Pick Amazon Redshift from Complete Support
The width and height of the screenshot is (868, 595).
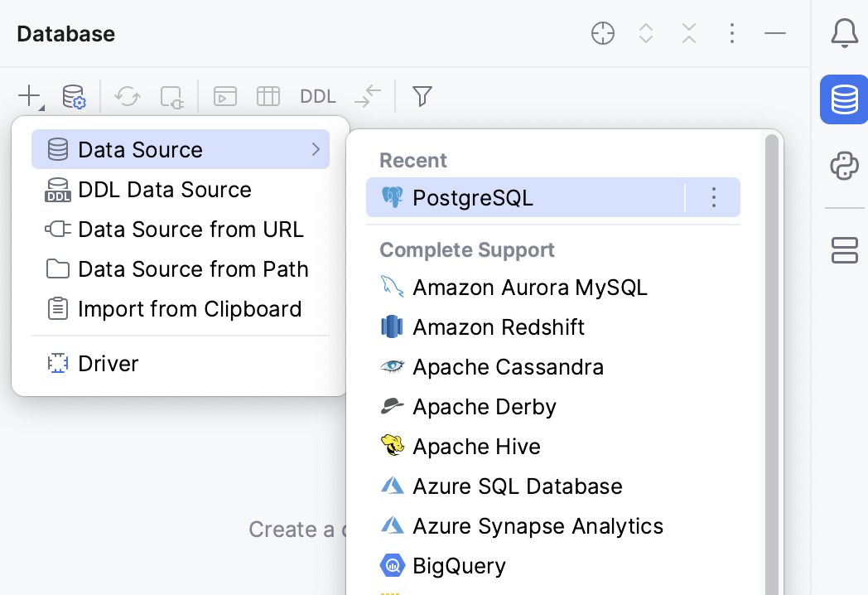pyautogui.click(x=498, y=327)
